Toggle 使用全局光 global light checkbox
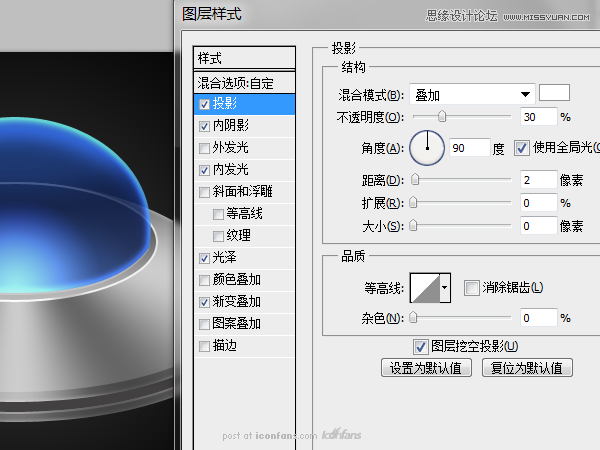This screenshot has width=600, height=450. tap(522, 148)
